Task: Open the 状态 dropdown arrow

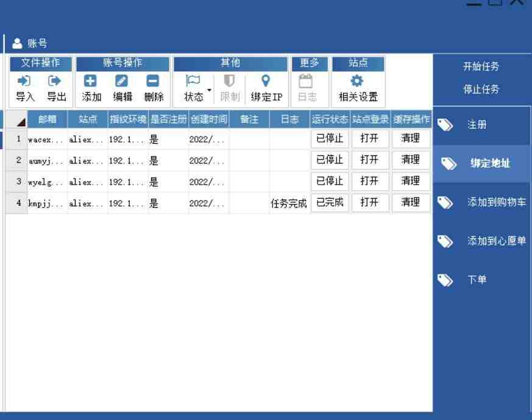Action: tap(210, 90)
